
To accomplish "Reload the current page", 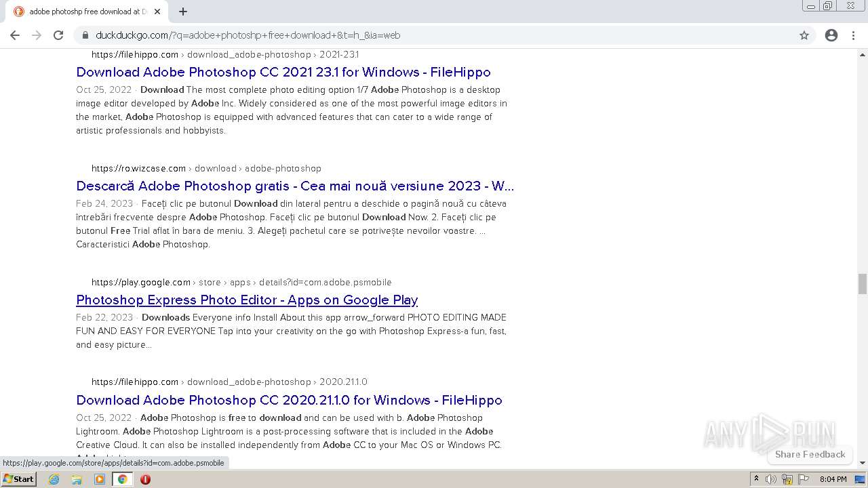I will 58,35.
